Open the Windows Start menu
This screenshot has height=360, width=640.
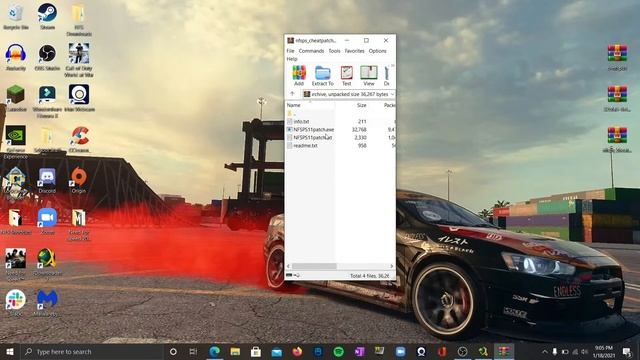[10, 351]
